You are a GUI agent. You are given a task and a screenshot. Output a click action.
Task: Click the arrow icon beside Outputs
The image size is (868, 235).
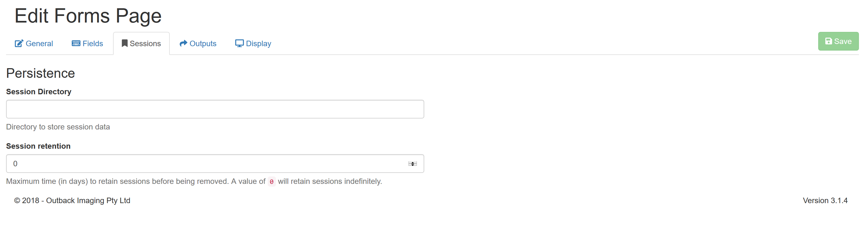(x=183, y=43)
